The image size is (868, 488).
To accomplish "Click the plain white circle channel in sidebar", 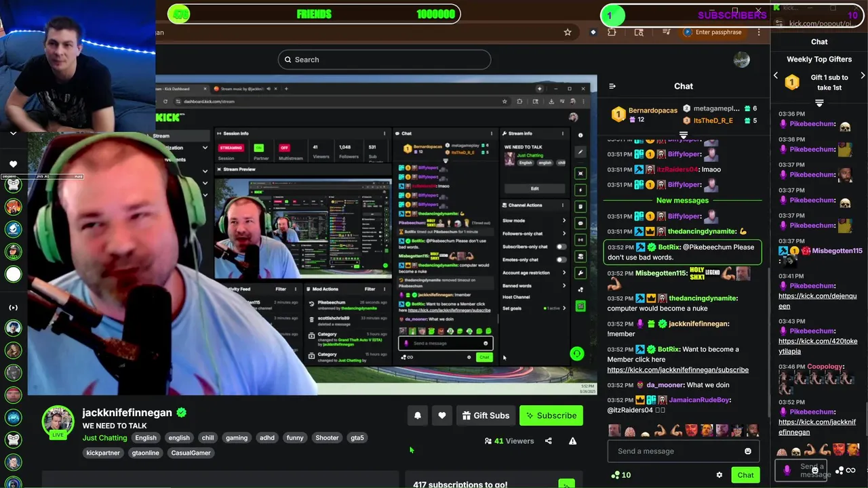I will 13,274.
